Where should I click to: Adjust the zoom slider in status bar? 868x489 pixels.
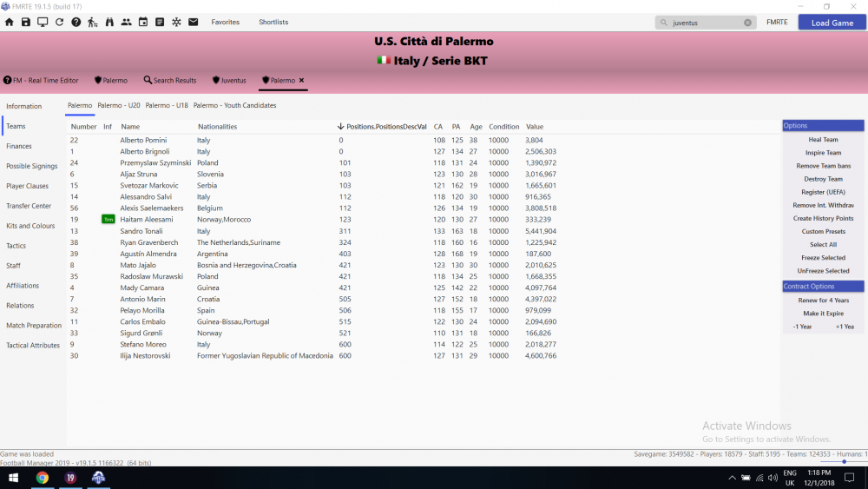click(845, 462)
